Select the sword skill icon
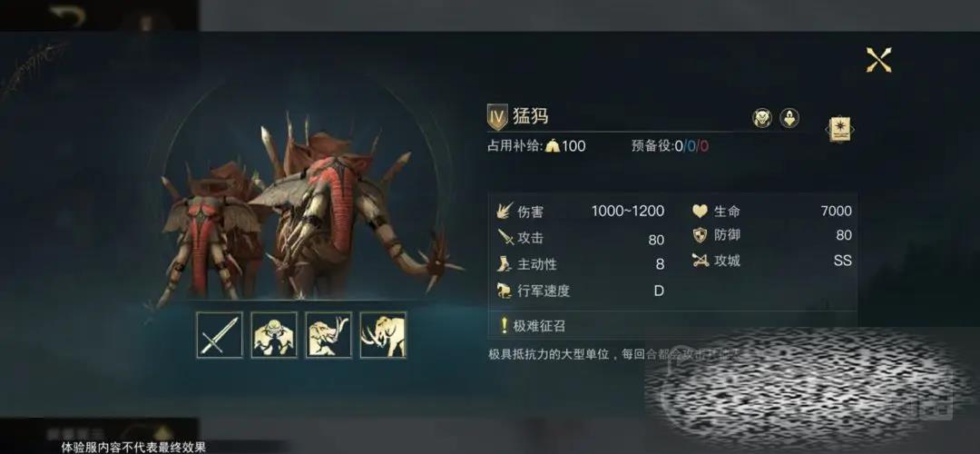980x454 pixels. 220,335
